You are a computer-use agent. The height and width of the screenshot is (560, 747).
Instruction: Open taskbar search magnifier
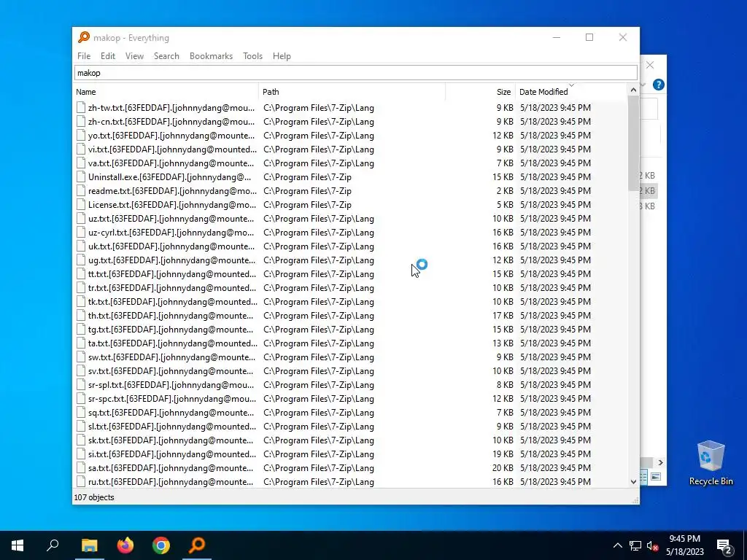tap(53, 545)
